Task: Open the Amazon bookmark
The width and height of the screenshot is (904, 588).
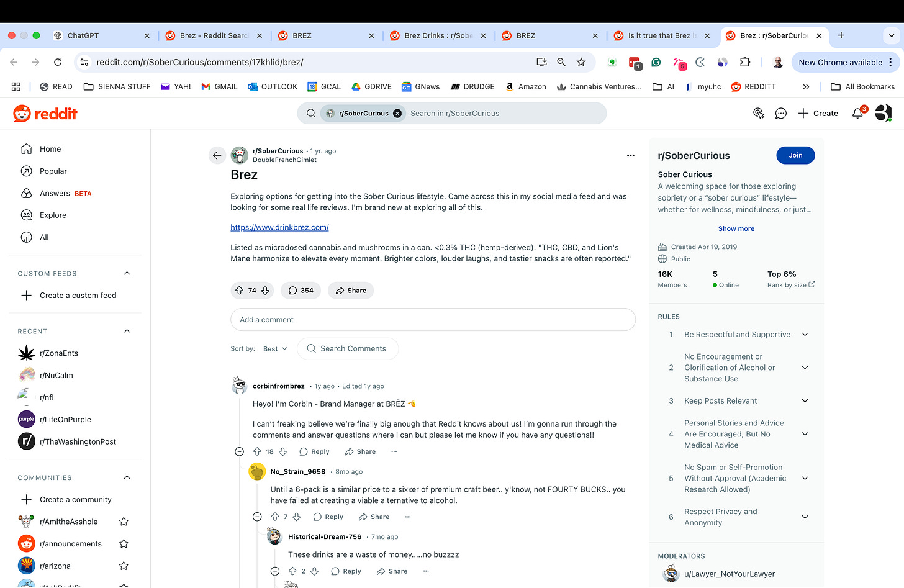Action: [x=525, y=87]
